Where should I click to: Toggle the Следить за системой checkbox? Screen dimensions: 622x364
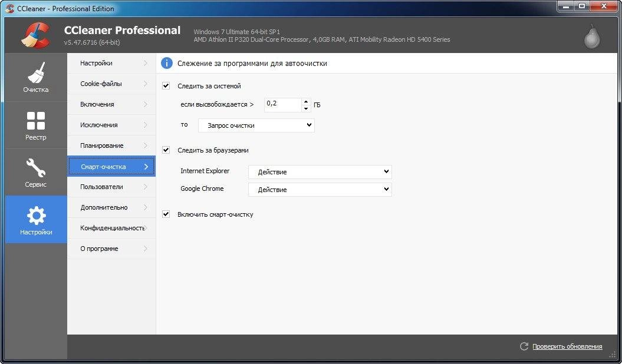click(166, 85)
